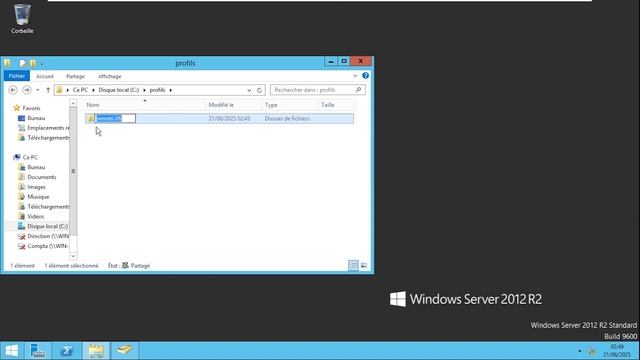Viewport: 640px width, 360px height.
Task: Click File Explorer taskbar icon
Action: click(96, 351)
